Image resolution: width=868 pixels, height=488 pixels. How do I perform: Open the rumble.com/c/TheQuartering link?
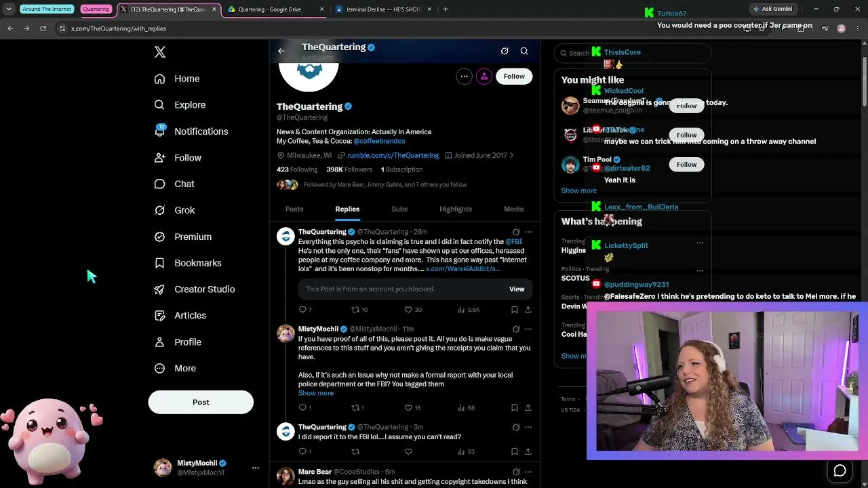click(393, 155)
